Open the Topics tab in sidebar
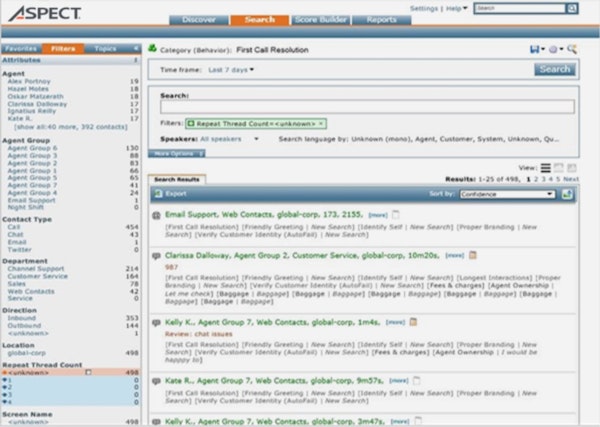This screenshot has height=427, width=600. tap(105, 48)
